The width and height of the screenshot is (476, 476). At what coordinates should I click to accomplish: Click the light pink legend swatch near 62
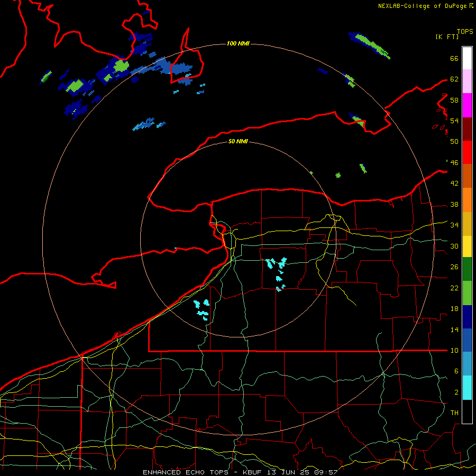(x=467, y=81)
